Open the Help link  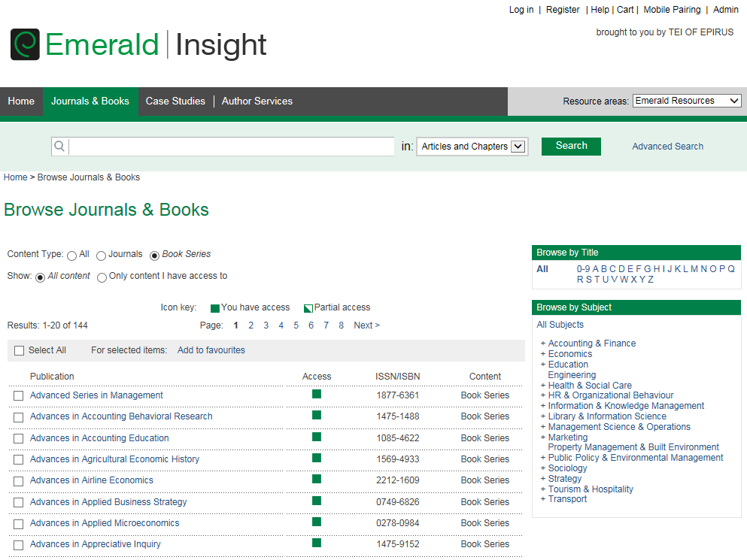point(600,10)
